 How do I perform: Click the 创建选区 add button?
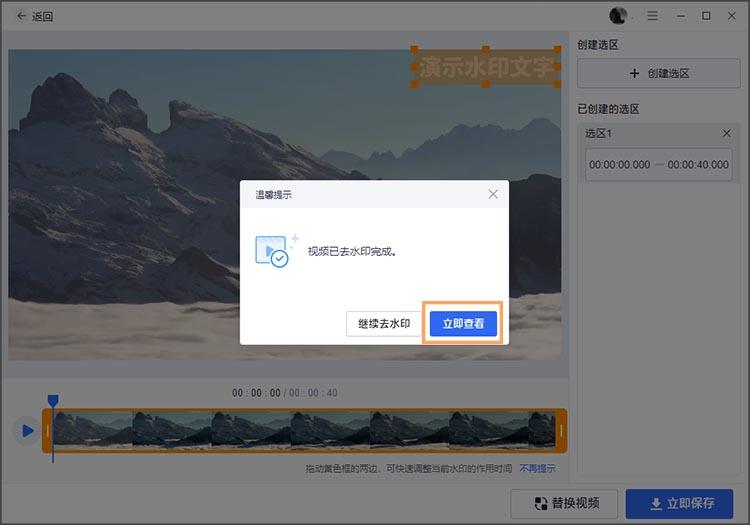[x=659, y=73]
